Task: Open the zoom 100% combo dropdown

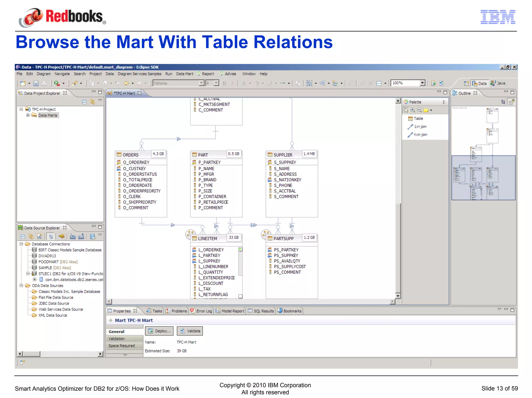Action: (422, 83)
